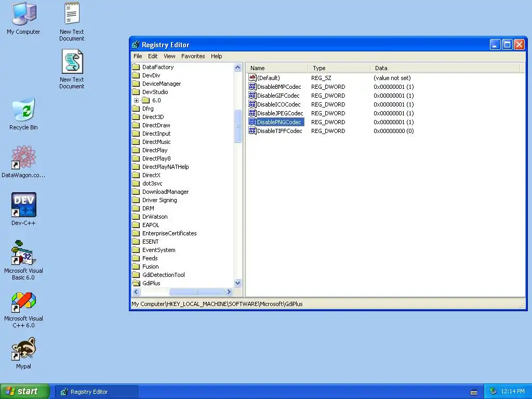Viewport: 532px width, 399px height.
Task: Select the Microsoft Visual C++ 6.0 icon
Action: 24,302
